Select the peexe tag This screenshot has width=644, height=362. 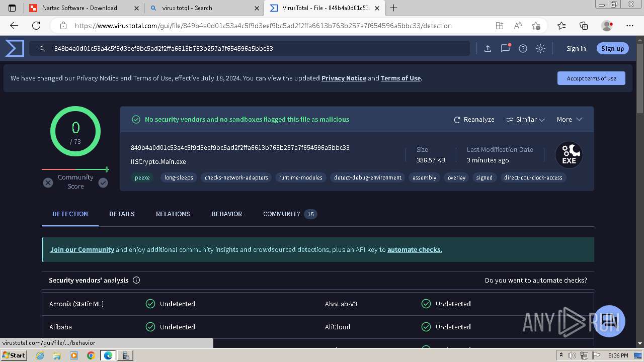point(142,177)
